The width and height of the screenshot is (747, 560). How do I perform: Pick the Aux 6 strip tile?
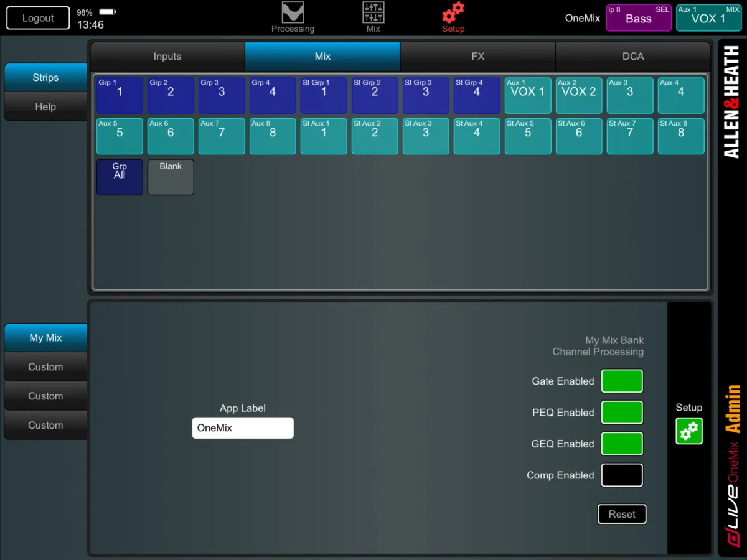(171, 136)
